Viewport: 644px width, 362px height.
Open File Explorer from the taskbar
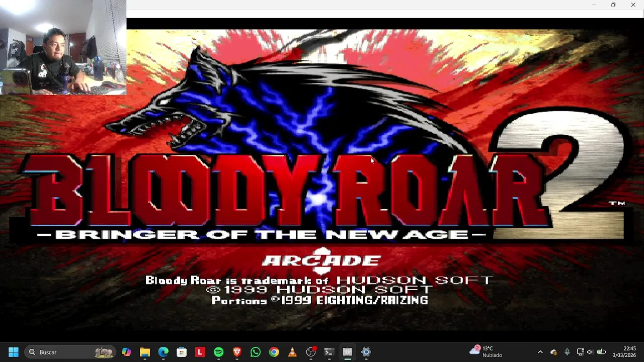pyautogui.click(x=145, y=352)
